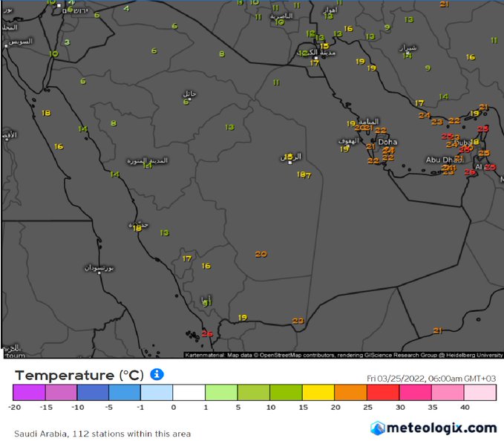Click the temperature info icon
Screen dimensions: 504x441
157,375
